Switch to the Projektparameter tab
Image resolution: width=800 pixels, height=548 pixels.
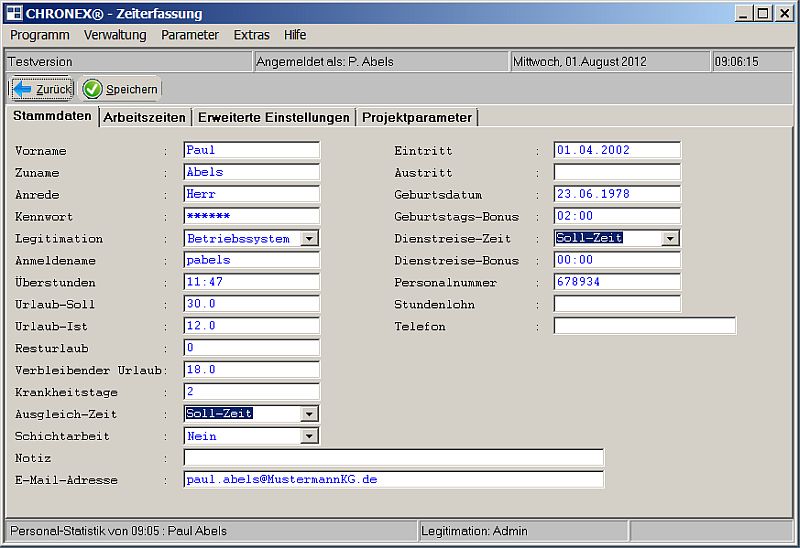[x=417, y=117]
